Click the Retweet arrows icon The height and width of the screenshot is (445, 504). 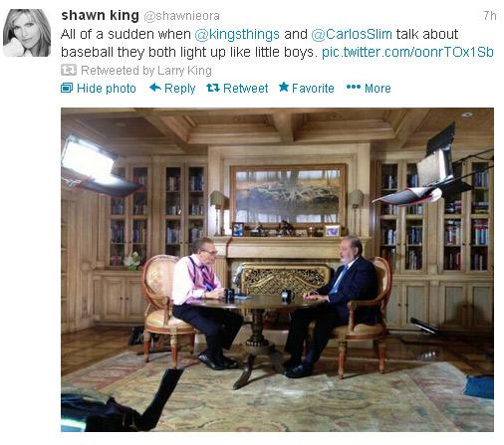(213, 88)
